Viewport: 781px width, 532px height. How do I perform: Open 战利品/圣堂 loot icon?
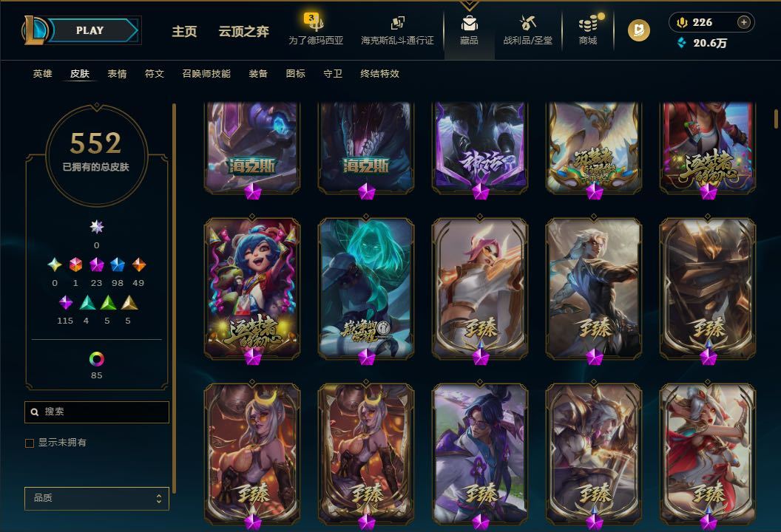tap(527, 23)
